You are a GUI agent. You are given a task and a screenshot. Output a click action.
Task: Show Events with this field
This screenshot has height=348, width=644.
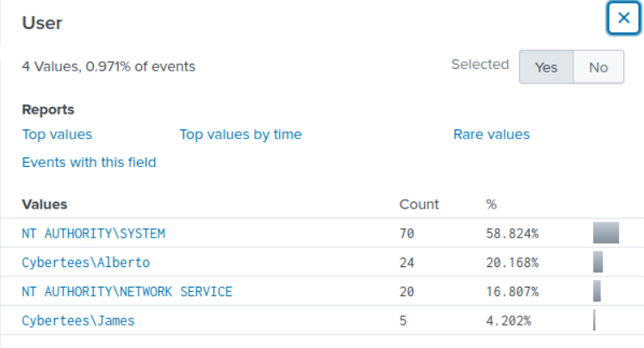90,162
